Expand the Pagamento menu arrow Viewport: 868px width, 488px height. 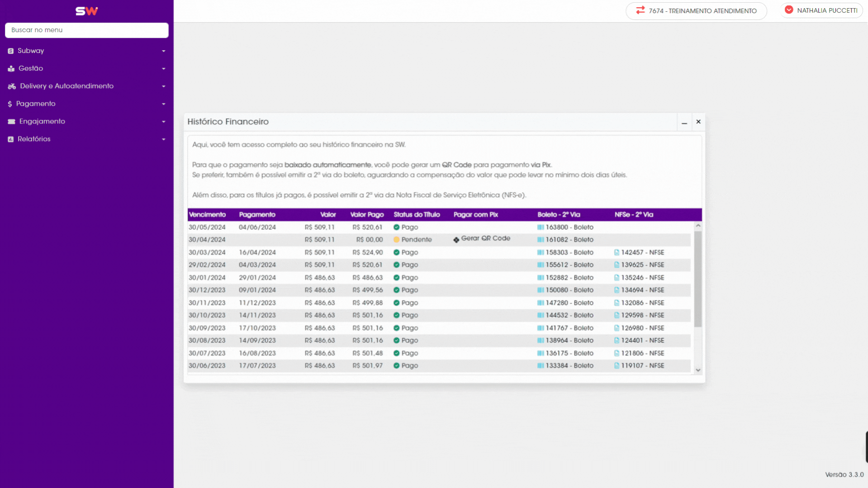163,104
